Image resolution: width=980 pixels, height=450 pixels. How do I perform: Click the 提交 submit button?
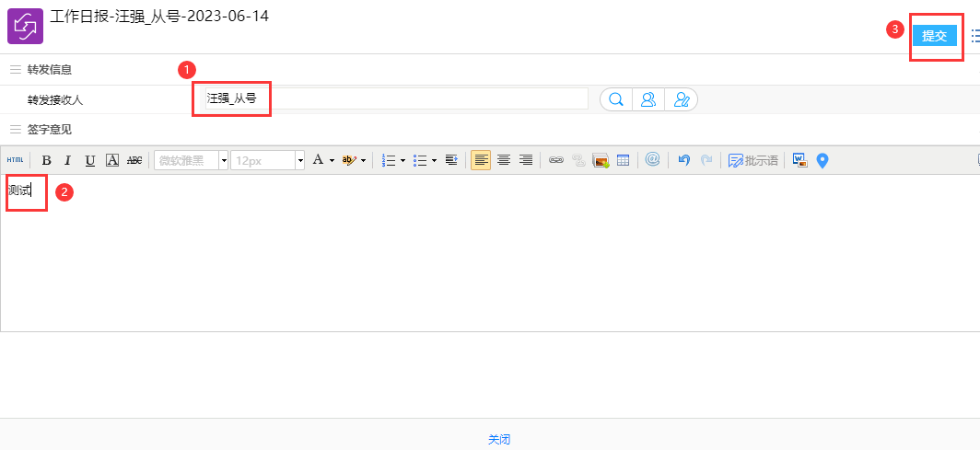934,36
